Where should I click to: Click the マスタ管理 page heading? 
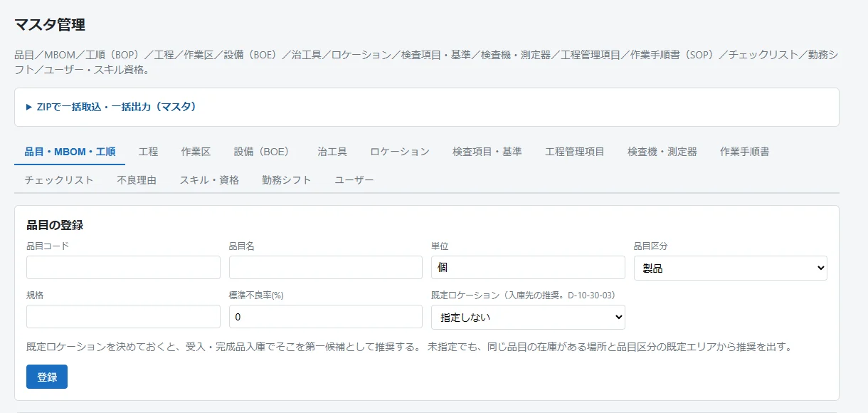[x=50, y=25]
